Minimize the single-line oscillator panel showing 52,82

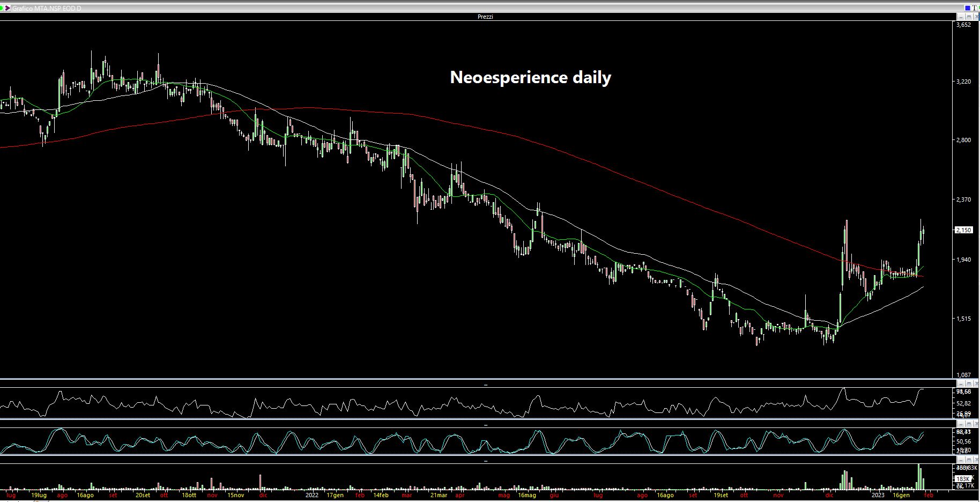[x=961, y=383]
